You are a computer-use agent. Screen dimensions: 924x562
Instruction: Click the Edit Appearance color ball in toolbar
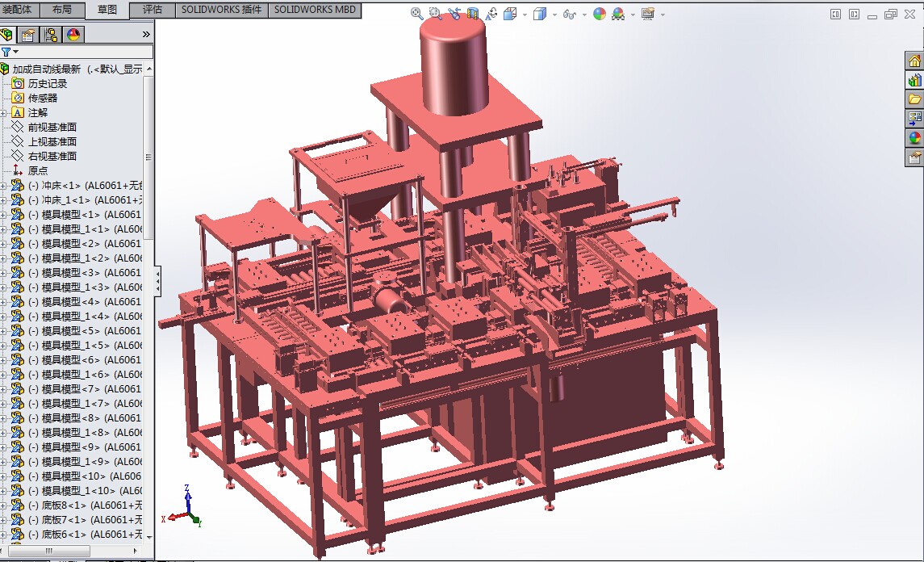tap(599, 14)
